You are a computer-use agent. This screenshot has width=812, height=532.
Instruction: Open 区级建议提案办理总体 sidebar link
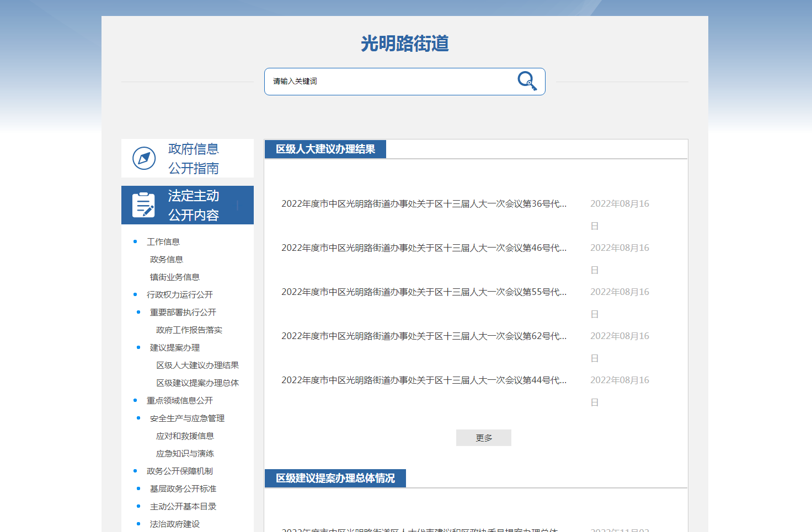[197, 383]
